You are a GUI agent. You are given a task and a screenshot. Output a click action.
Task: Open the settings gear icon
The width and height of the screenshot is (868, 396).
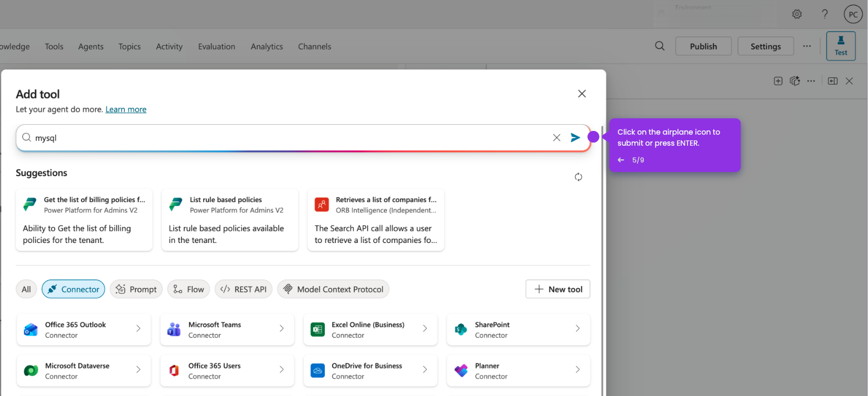click(797, 14)
